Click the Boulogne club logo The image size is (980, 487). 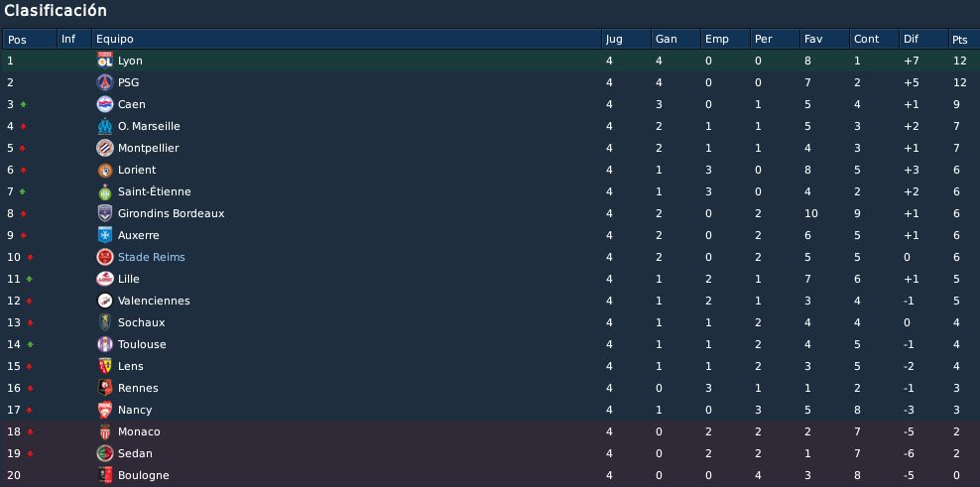[105, 475]
